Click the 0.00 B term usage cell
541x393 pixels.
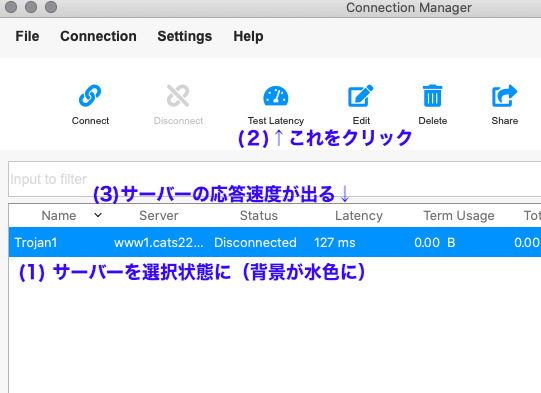coord(435,243)
